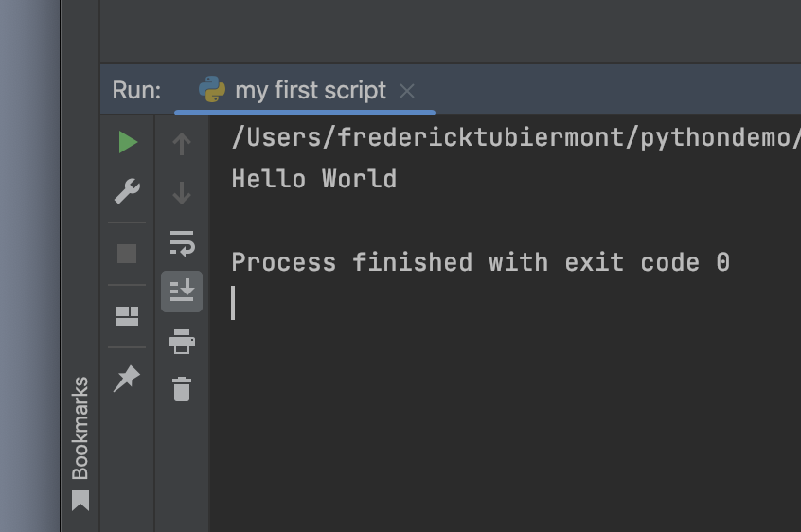The width and height of the screenshot is (801, 532).
Task: Click the Up stack trace arrow
Action: [x=182, y=144]
